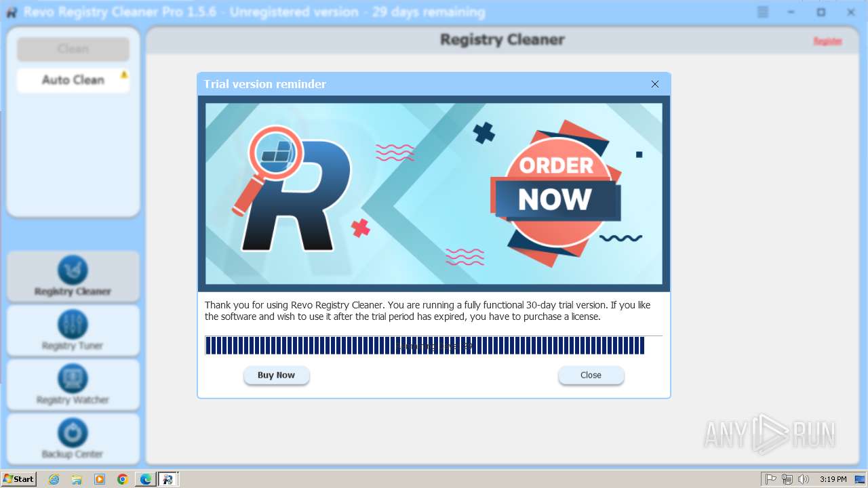868x488 pixels.
Task: Click the volume speaker tray icon
Action: (804, 479)
